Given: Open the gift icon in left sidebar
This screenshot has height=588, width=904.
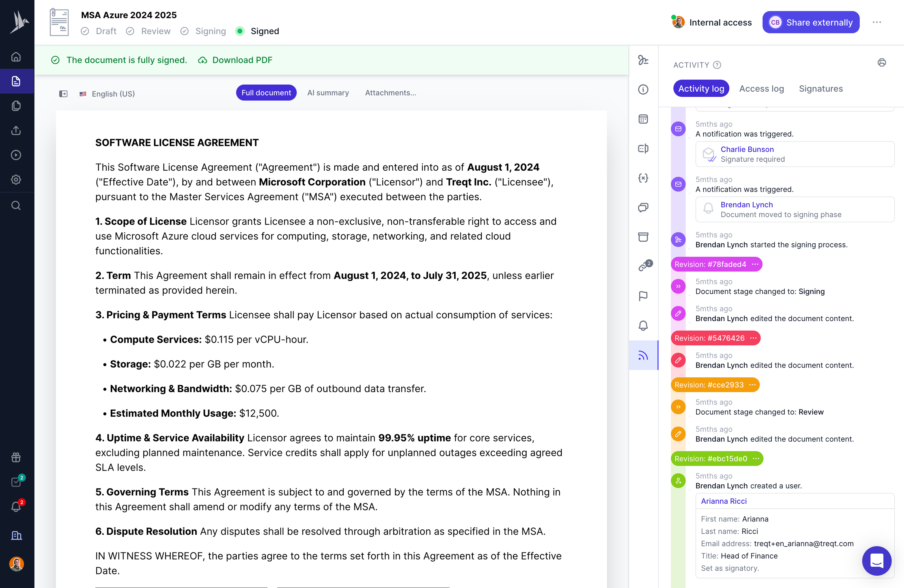Looking at the screenshot, I should (x=16, y=457).
